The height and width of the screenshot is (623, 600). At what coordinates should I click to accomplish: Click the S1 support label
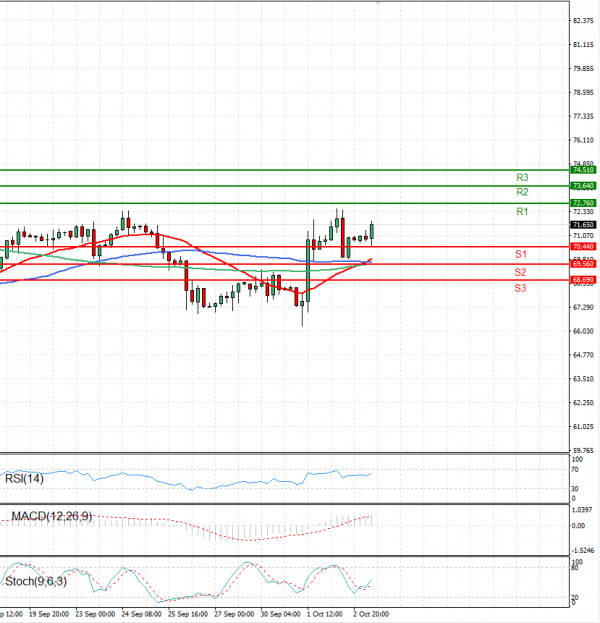tap(521, 254)
